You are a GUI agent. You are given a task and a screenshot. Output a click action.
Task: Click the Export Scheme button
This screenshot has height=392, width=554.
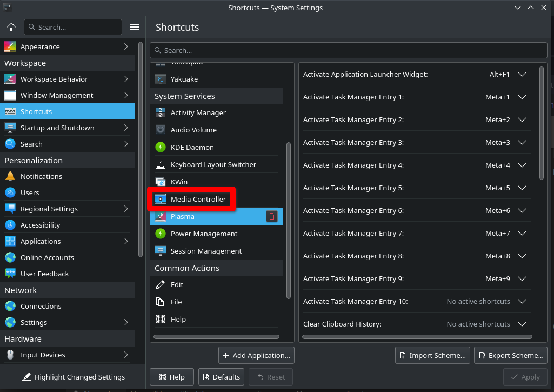(511, 355)
